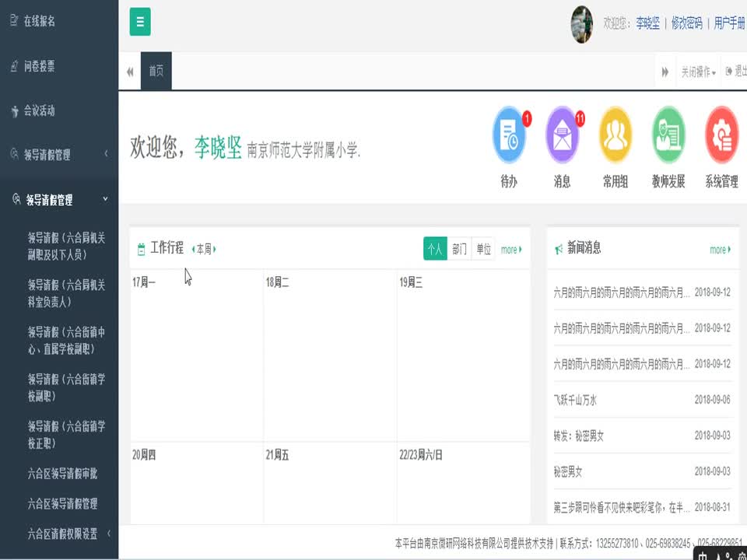Open the 系统管理 system management icon
747x560 pixels.
pos(721,136)
